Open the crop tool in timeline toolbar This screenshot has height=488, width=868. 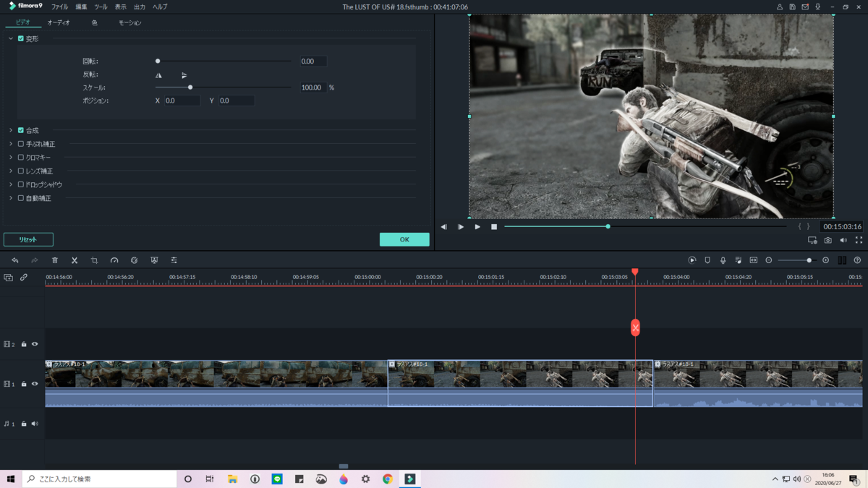point(94,260)
